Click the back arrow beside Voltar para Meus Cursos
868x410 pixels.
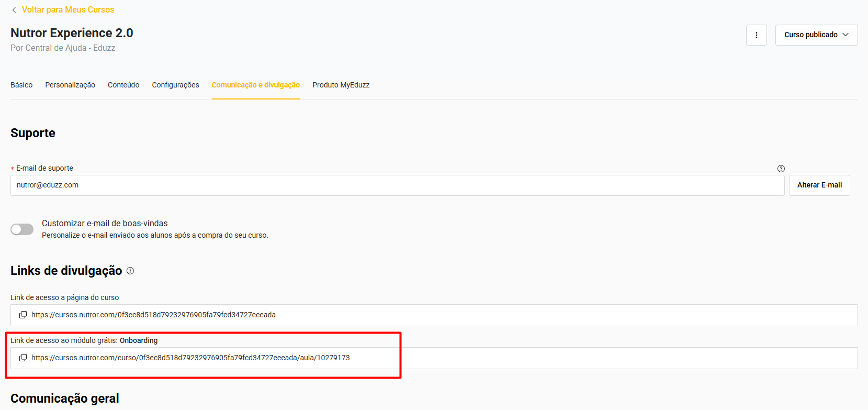coord(14,10)
